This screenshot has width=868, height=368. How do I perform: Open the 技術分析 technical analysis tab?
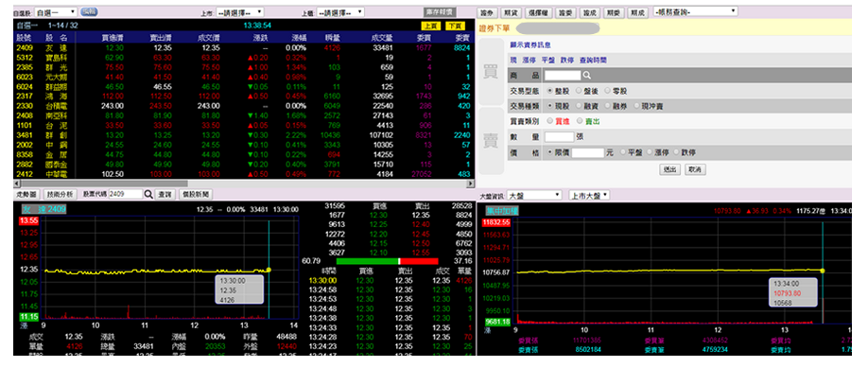coord(60,195)
